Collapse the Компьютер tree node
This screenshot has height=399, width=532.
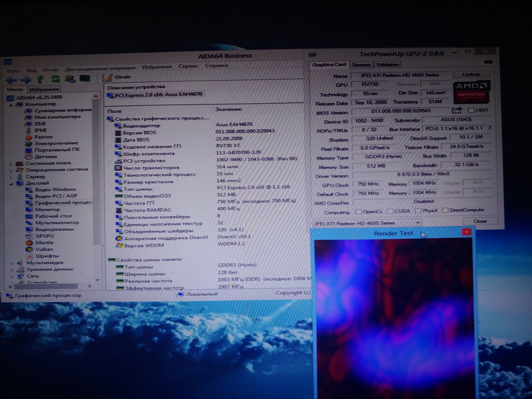(11, 105)
